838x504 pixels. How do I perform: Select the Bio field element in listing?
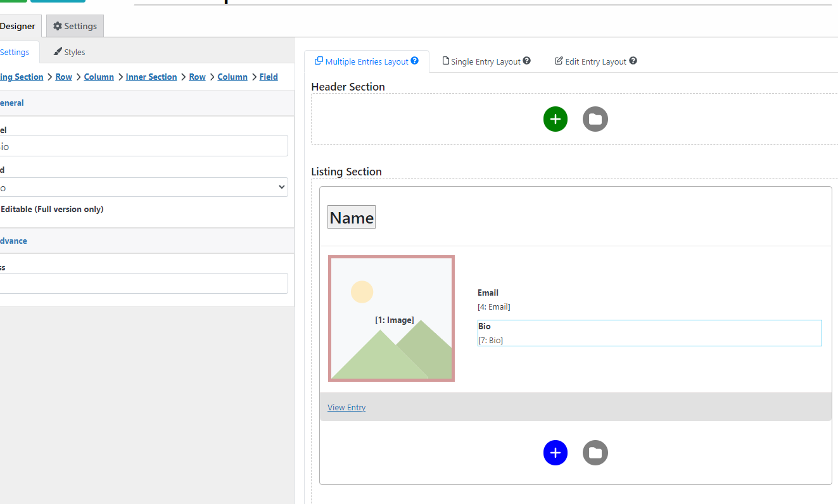point(649,333)
